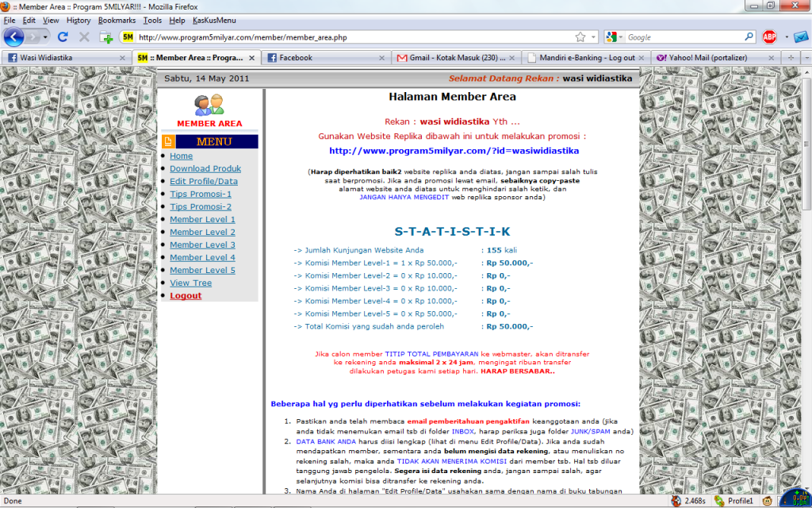
Task: Bookmark this page with the star icon
Action: pos(580,37)
